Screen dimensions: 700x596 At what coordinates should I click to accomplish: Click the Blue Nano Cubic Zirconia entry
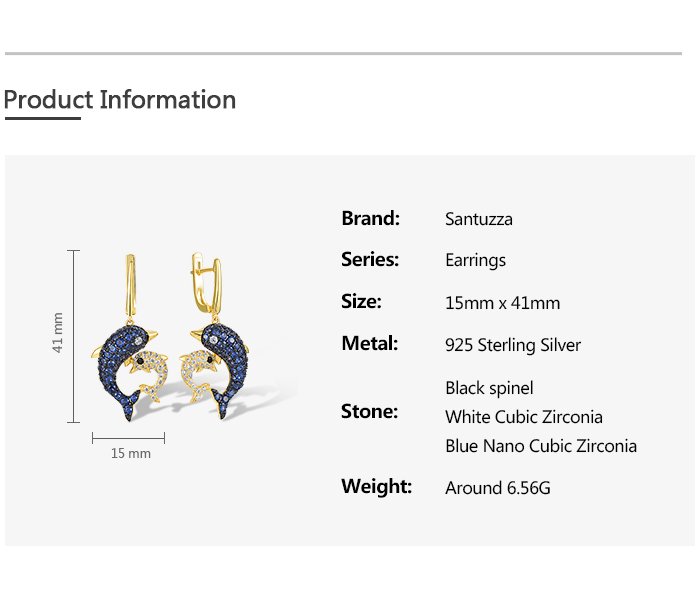tap(541, 446)
